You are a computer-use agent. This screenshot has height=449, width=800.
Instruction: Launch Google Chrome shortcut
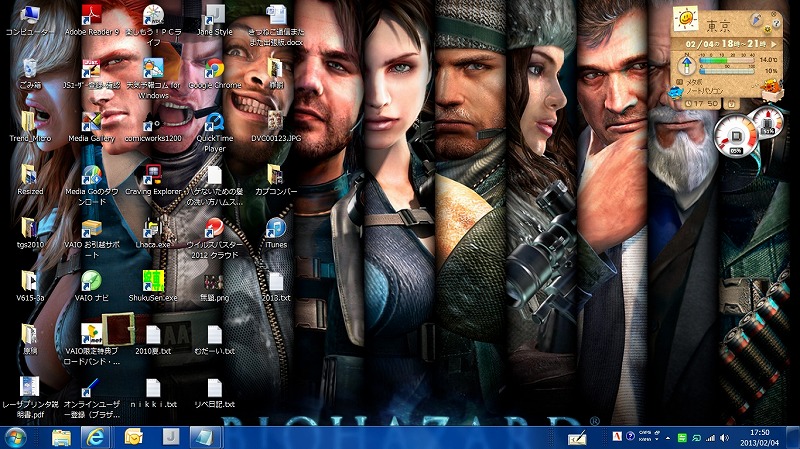tap(215, 73)
